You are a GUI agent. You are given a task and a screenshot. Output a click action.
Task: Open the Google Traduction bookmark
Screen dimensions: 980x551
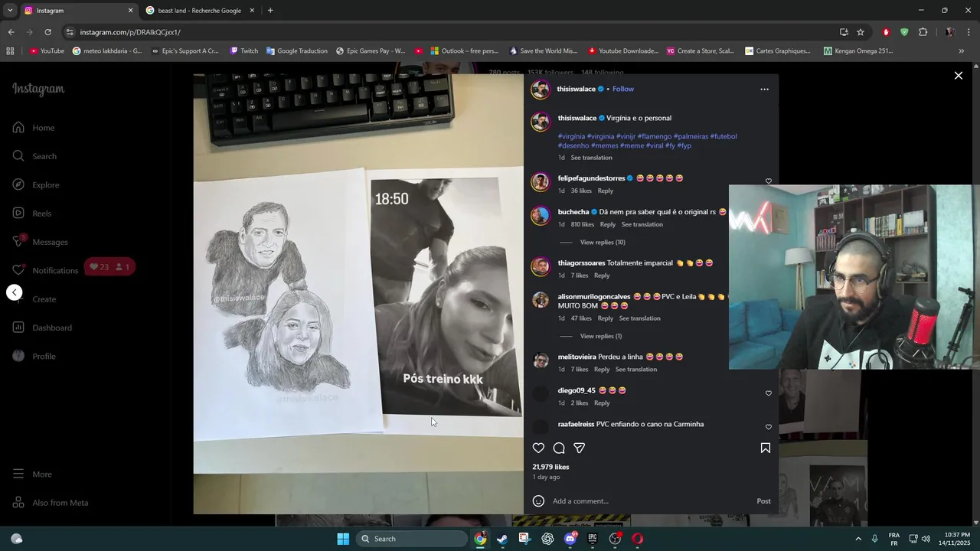tap(296, 51)
